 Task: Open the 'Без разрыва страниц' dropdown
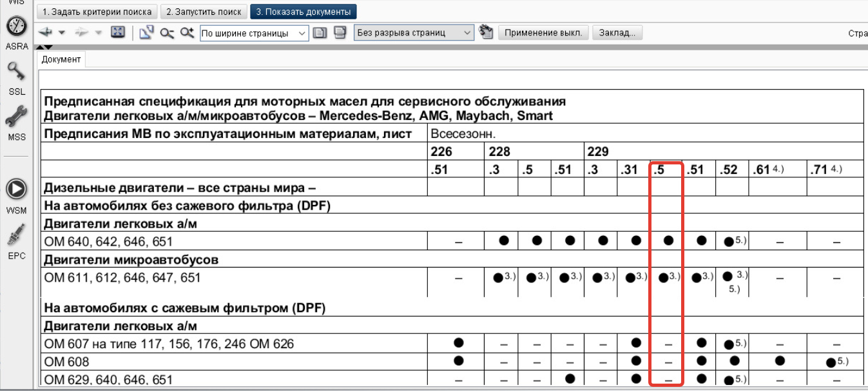[x=414, y=32]
